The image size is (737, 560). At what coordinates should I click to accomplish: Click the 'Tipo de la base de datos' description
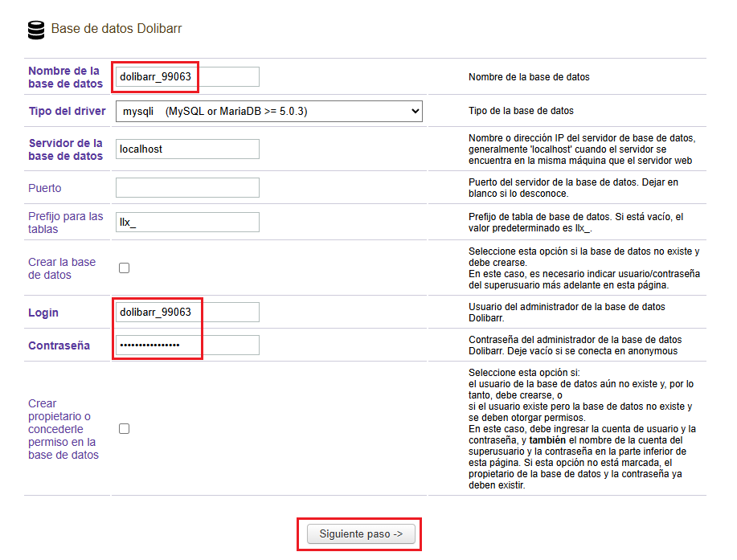tap(521, 111)
